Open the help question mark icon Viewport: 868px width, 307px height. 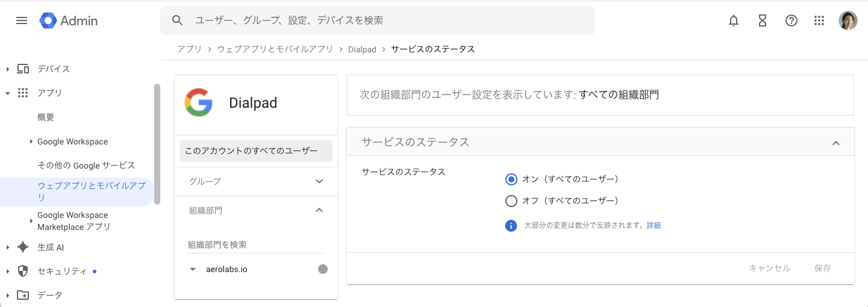click(791, 20)
